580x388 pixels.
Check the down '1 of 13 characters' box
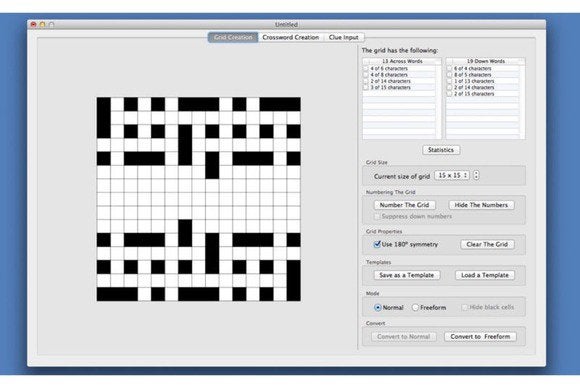[449, 81]
